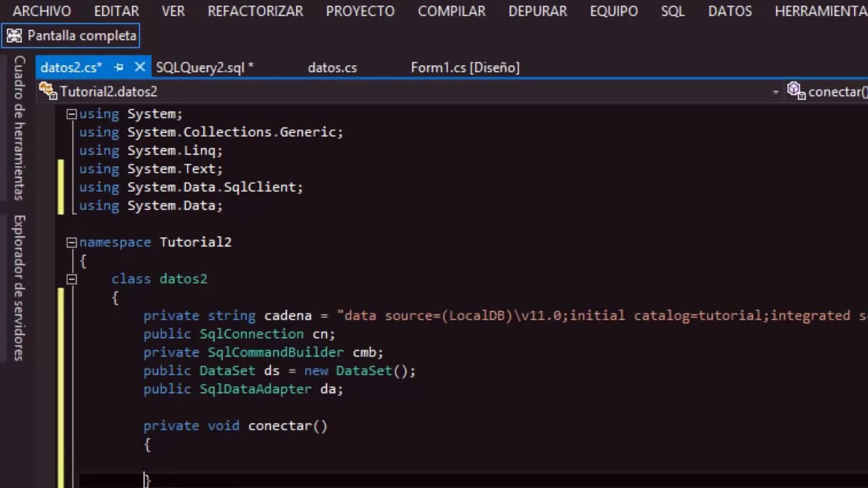
Task: Open the DATOS menu
Action: tap(730, 11)
